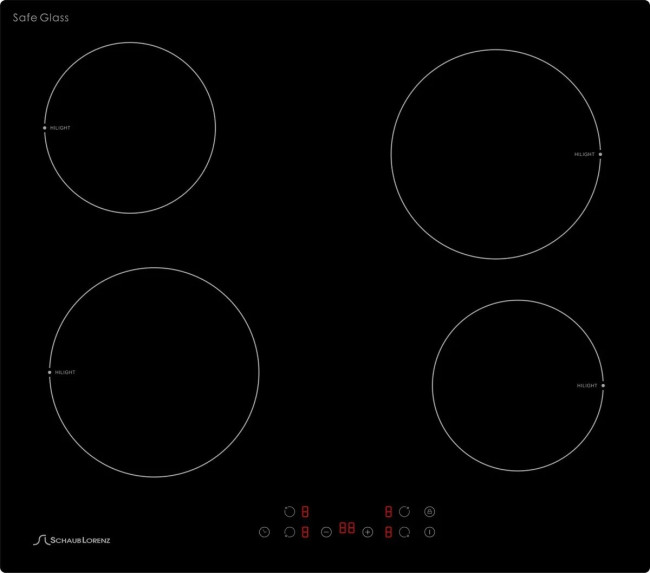
Task: Tap the plus button to increase power
Action: pyautogui.click(x=368, y=532)
